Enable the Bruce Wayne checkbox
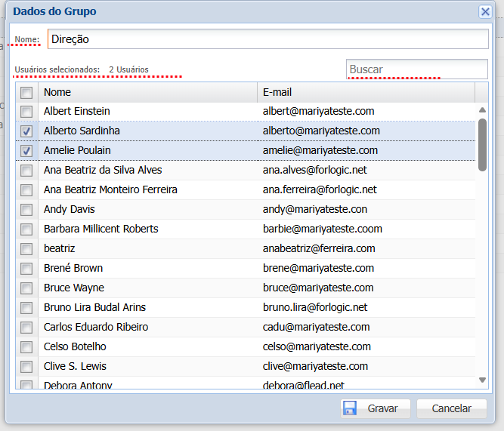This screenshot has width=504, height=431. point(26,288)
